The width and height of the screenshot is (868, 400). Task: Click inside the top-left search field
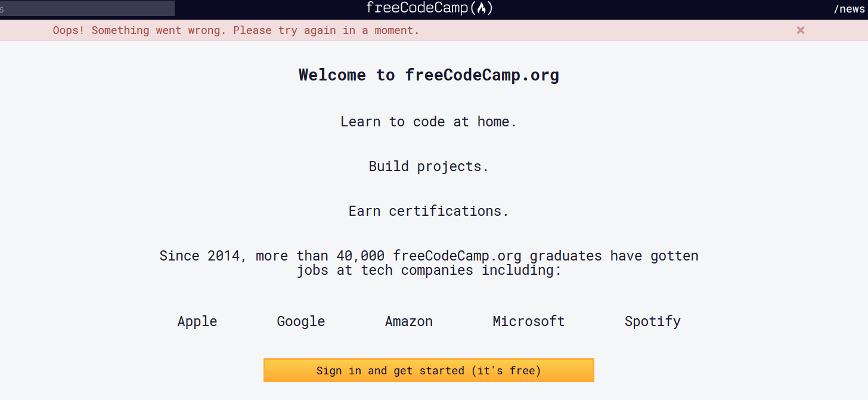click(x=87, y=8)
